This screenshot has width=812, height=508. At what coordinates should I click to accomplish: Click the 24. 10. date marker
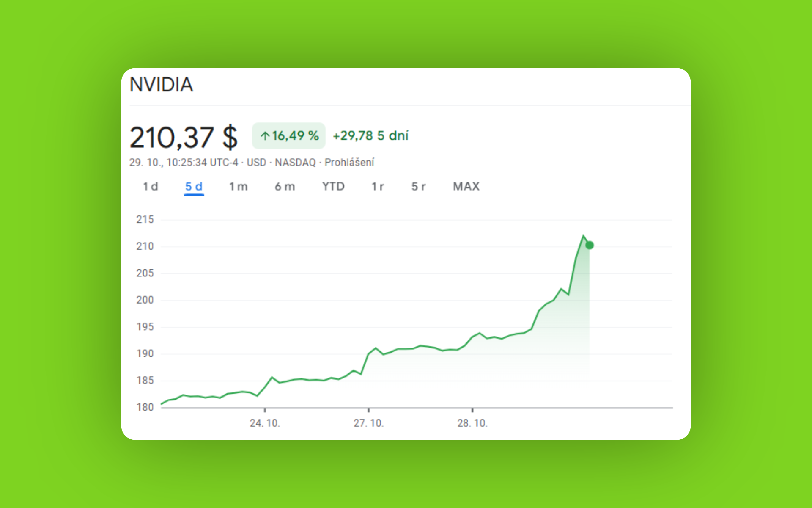(265, 423)
